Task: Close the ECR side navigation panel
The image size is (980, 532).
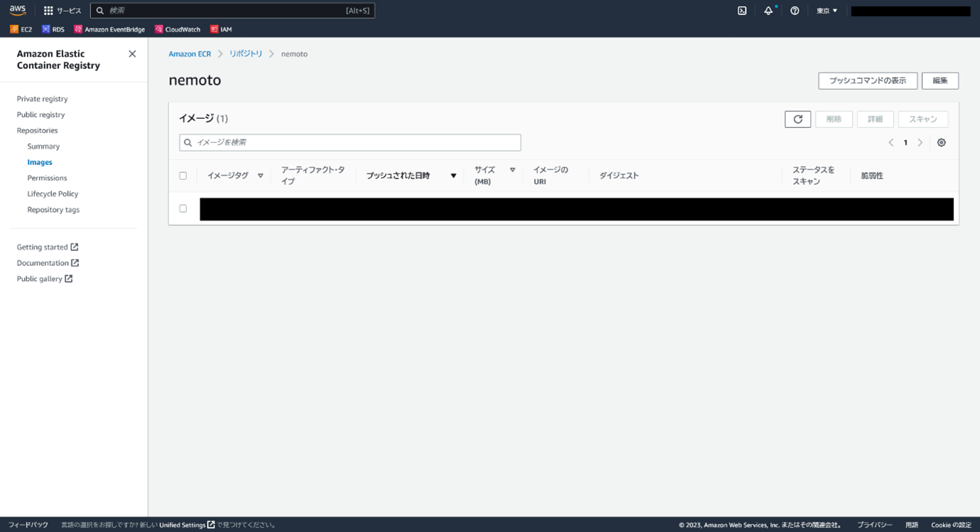Action: coord(132,54)
